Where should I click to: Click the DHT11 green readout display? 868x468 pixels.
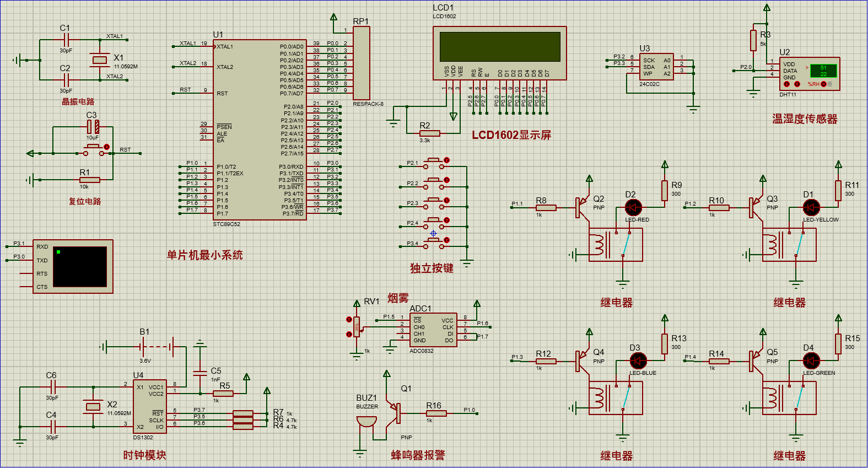(823, 71)
